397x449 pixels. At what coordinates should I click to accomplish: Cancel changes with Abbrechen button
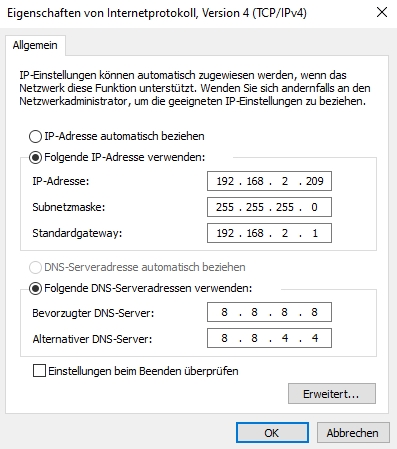click(x=353, y=433)
